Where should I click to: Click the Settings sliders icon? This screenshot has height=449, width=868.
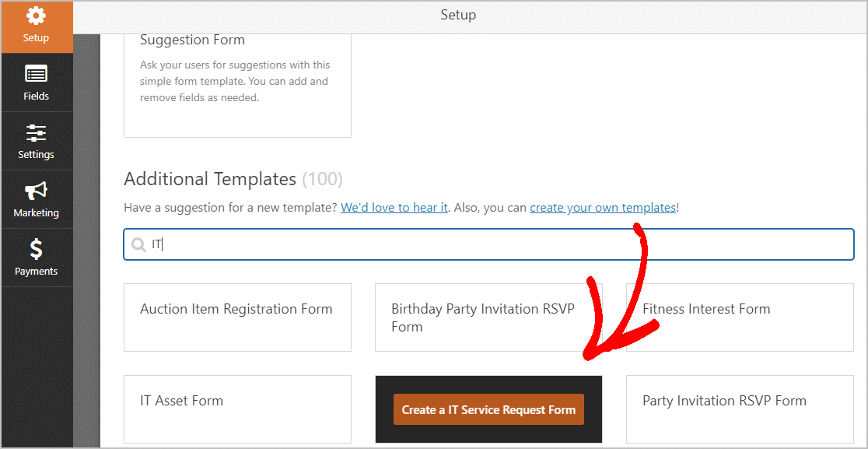point(36,133)
